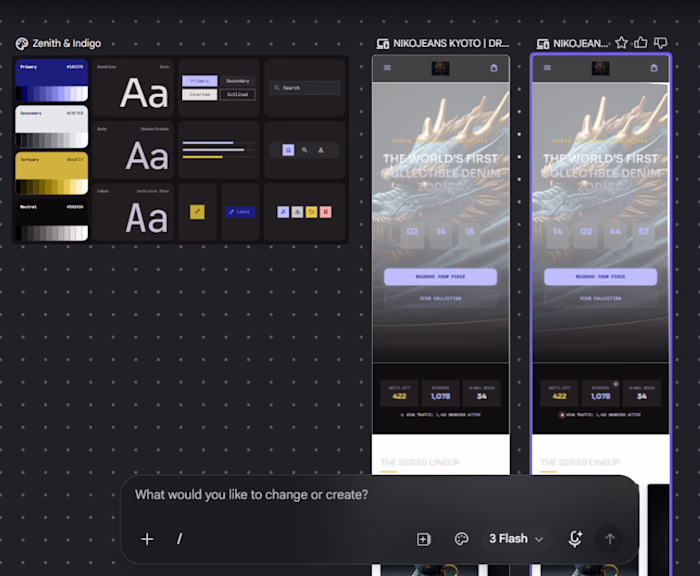Click countdown value '57' in right screen
Image resolution: width=700 pixels, height=576 pixels.
644,231
